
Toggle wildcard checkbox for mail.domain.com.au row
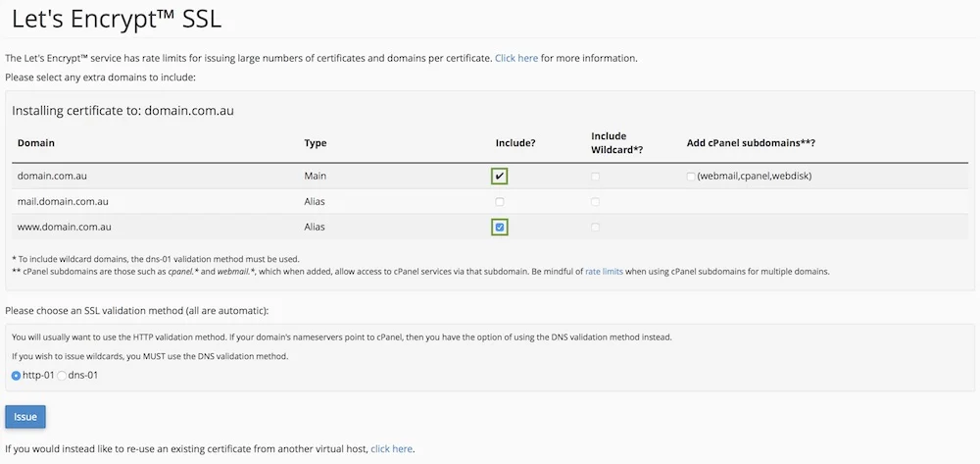[595, 202]
